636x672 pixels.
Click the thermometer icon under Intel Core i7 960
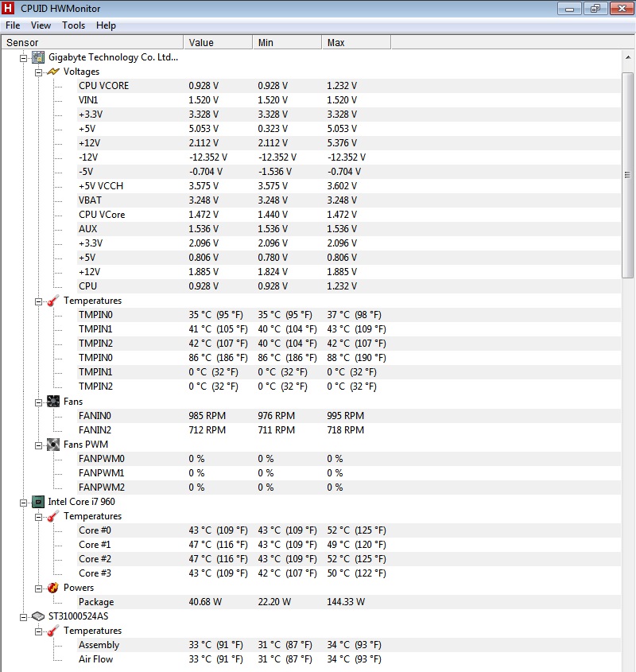(x=52, y=516)
